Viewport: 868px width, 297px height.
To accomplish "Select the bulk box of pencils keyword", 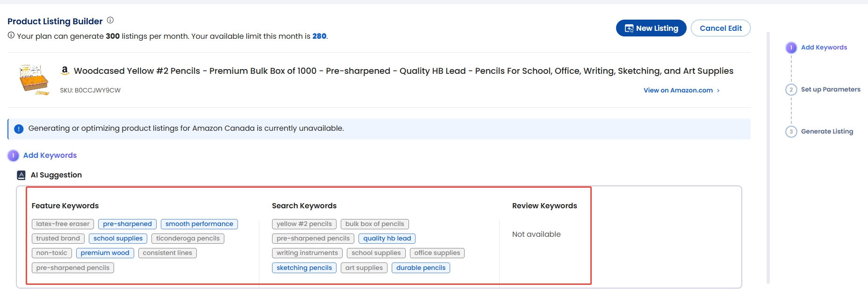I will click(x=375, y=224).
